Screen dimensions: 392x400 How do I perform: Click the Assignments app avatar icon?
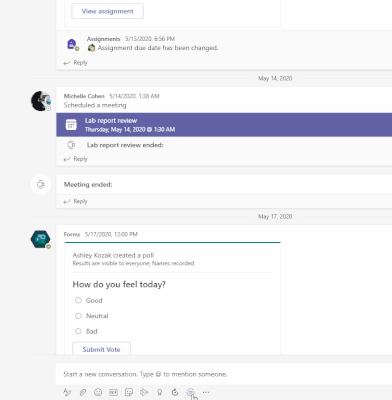(x=72, y=44)
